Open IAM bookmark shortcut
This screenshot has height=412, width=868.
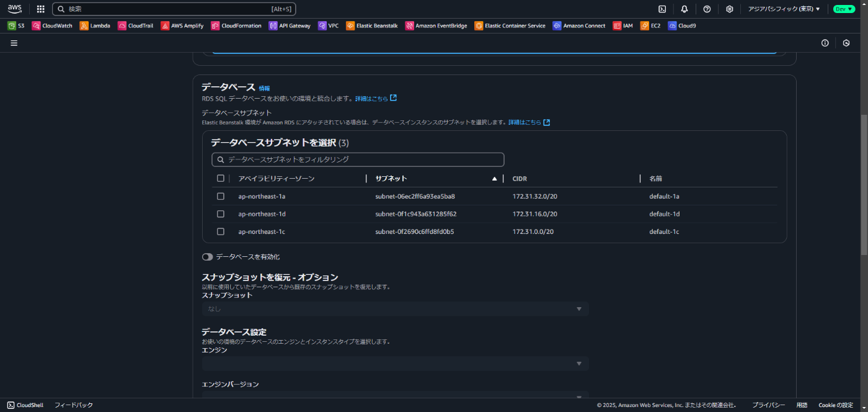(623, 26)
